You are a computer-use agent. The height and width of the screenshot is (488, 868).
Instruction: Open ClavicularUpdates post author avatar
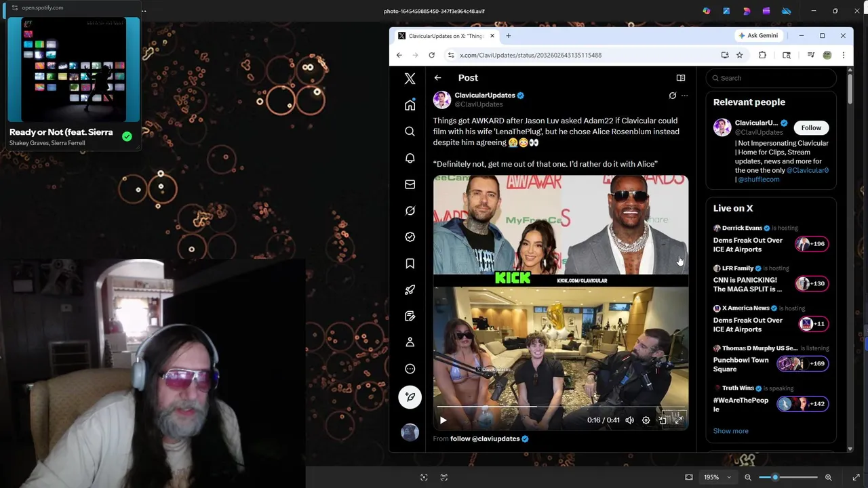pyautogui.click(x=442, y=100)
